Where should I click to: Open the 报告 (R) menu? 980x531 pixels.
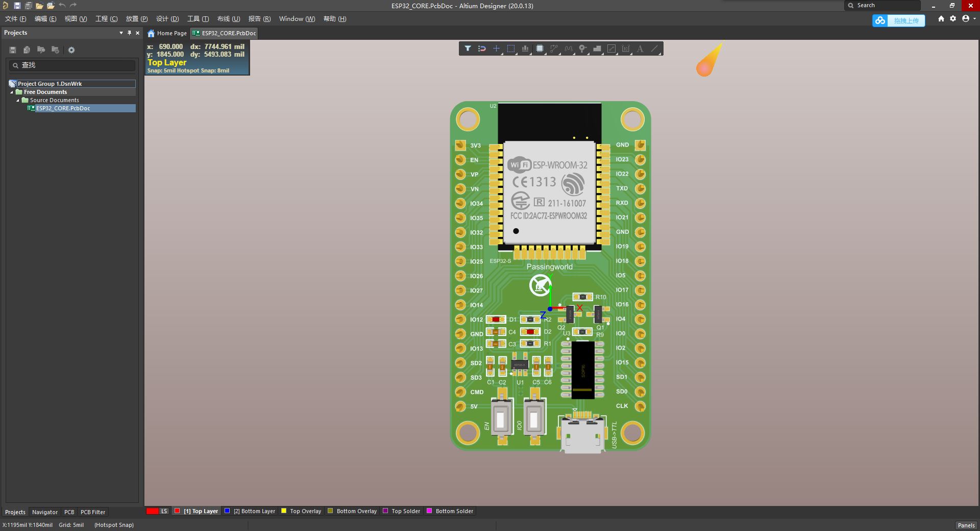[259, 19]
